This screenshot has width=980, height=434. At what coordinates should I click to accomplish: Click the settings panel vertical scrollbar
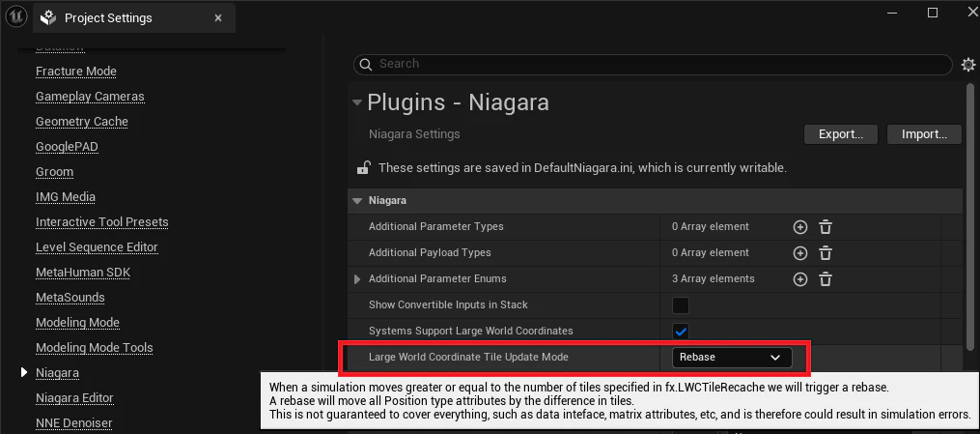[x=969, y=216]
